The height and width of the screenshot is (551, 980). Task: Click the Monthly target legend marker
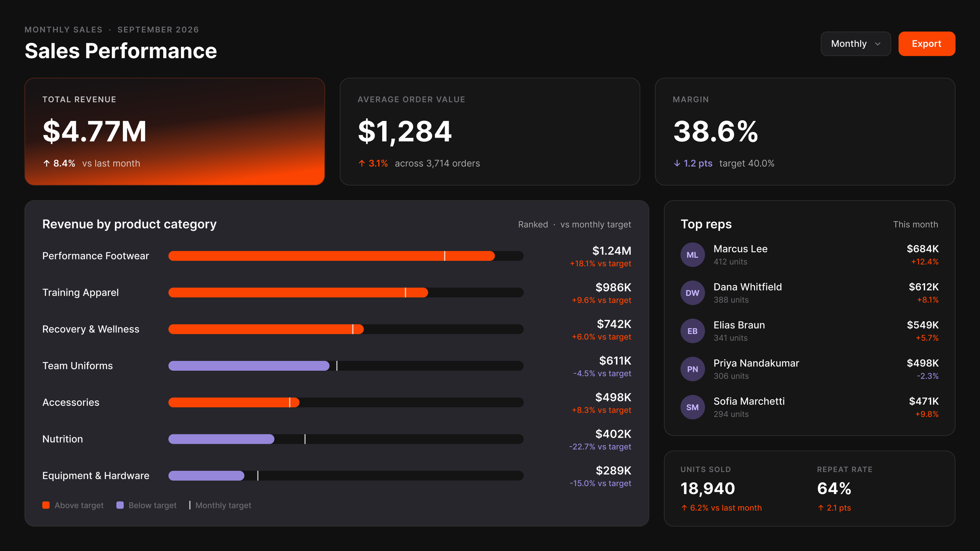[x=190, y=505]
